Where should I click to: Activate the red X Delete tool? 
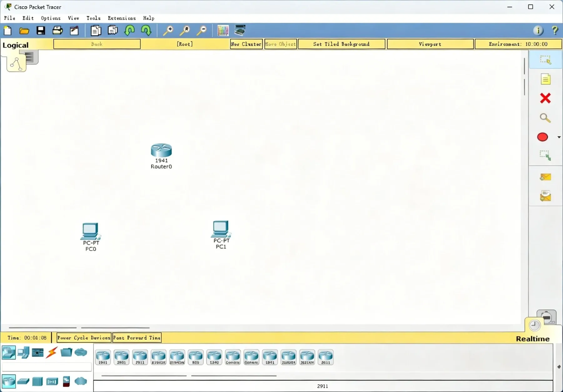coord(545,98)
